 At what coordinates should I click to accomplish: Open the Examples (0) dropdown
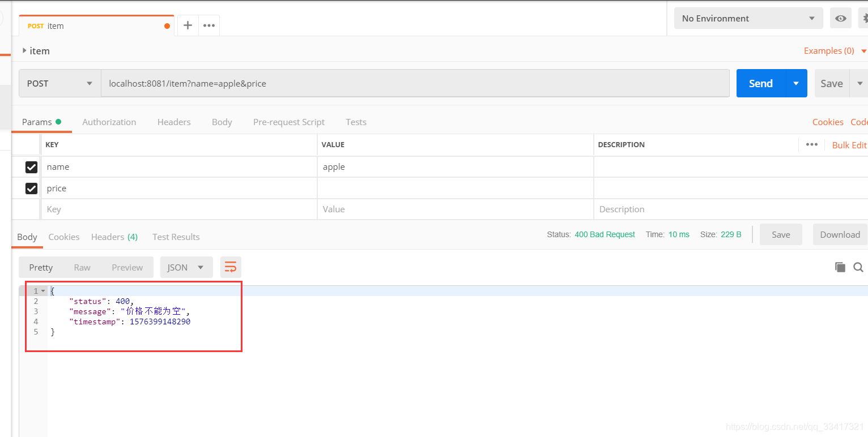(835, 51)
